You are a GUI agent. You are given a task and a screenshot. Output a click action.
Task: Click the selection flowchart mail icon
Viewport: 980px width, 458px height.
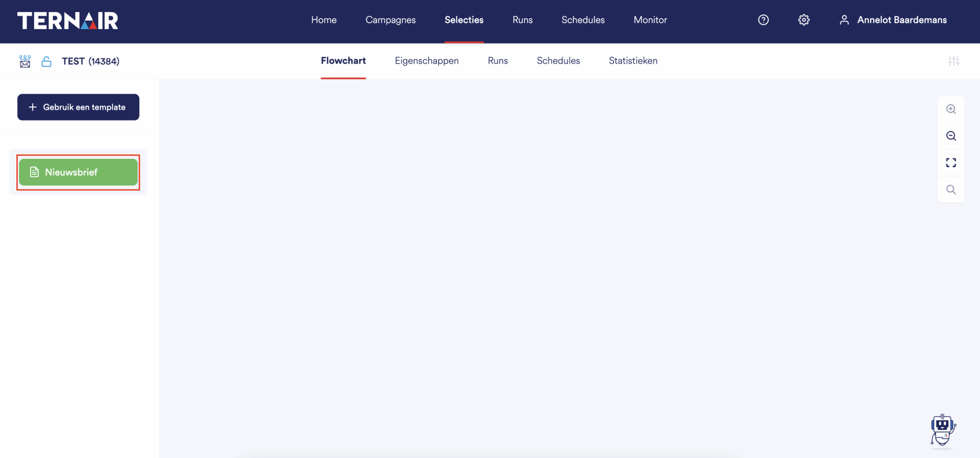(x=25, y=61)
